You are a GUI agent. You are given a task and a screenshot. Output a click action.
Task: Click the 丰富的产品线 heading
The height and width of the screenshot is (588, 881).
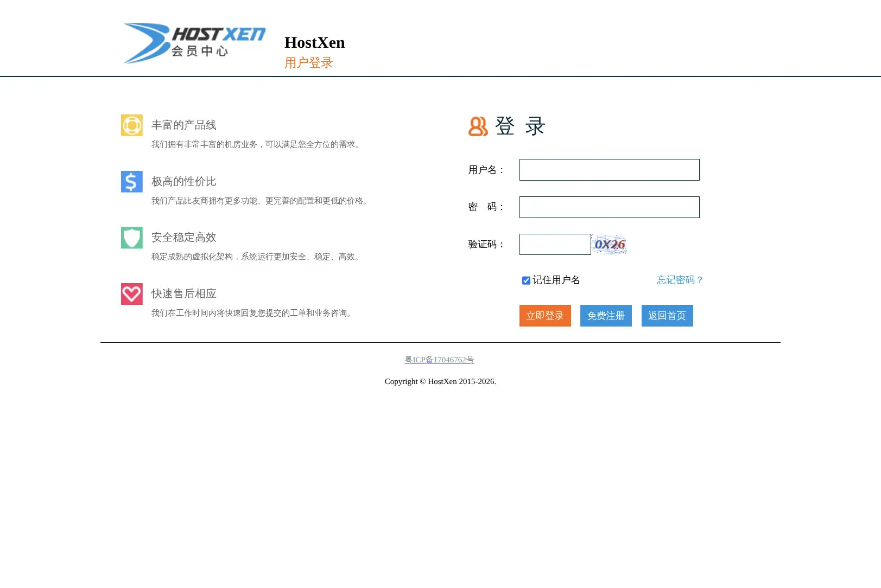[184, 125]
